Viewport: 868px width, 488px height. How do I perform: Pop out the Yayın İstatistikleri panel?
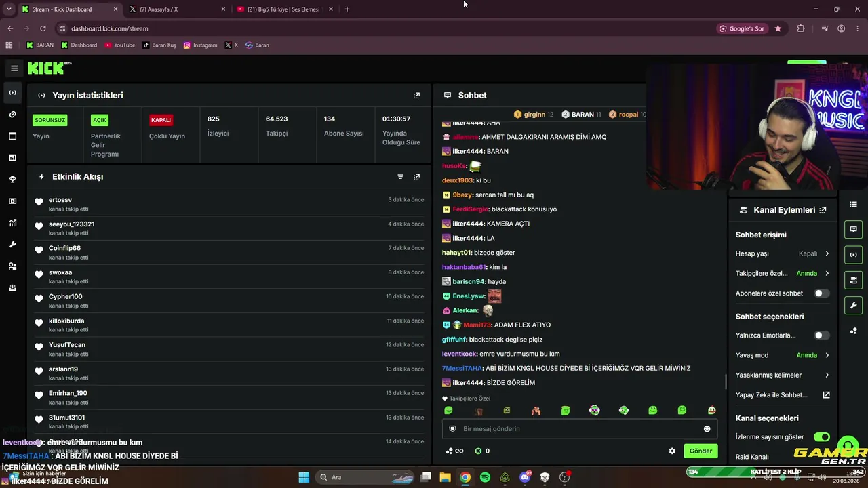[416, 96]
